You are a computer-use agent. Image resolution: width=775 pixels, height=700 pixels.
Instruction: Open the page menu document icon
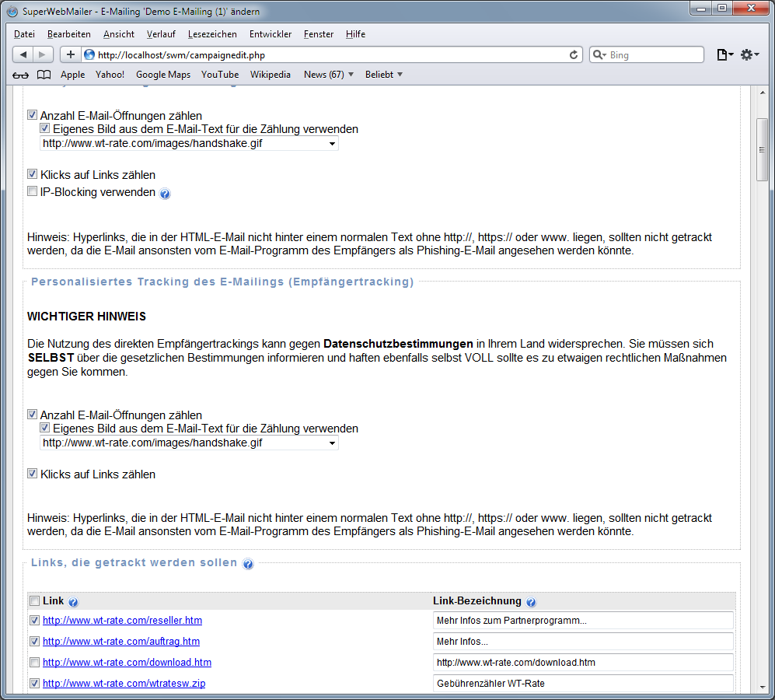724,54
